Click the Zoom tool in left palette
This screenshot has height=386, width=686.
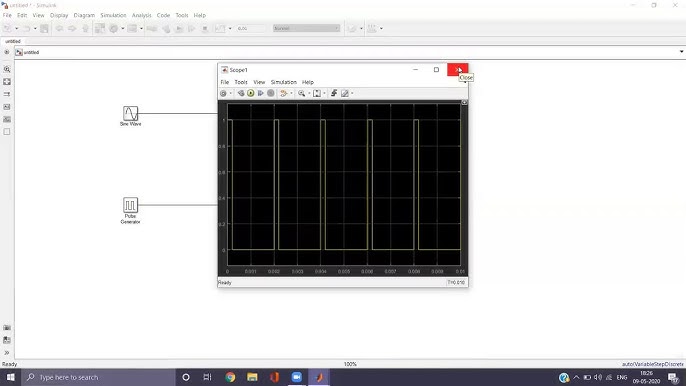click(x=7, y=69)
